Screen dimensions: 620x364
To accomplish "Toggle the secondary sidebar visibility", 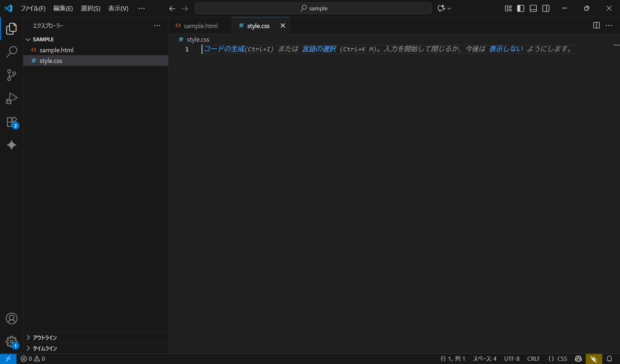I will pyautogui.click(x=546, y=8).
